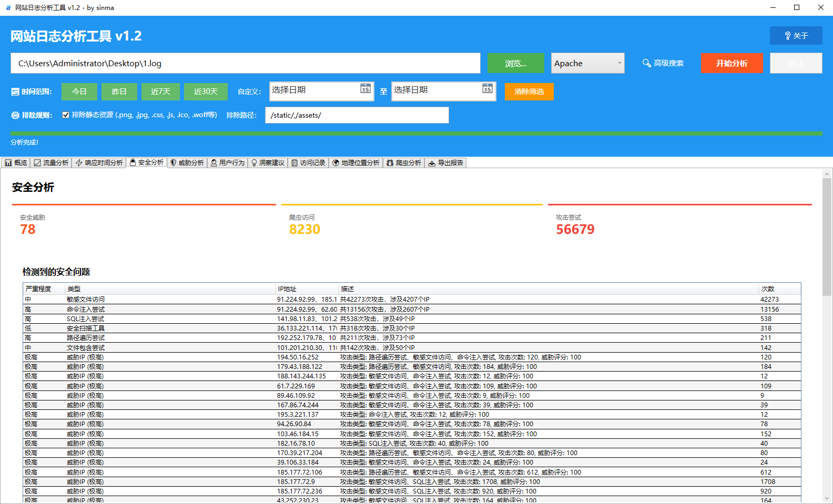The width and height of the screenshot is (833, 504).
Task: Open the end date calendar picker icon
Action: 487,89
